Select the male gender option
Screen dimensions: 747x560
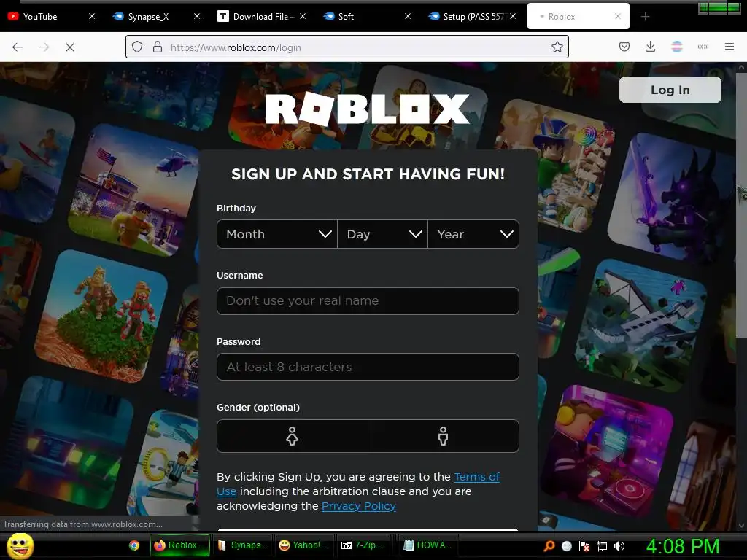(443, 436)
